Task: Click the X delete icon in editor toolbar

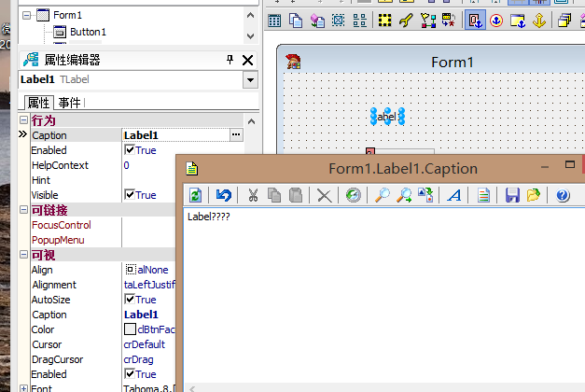Action: coord(324,195)
